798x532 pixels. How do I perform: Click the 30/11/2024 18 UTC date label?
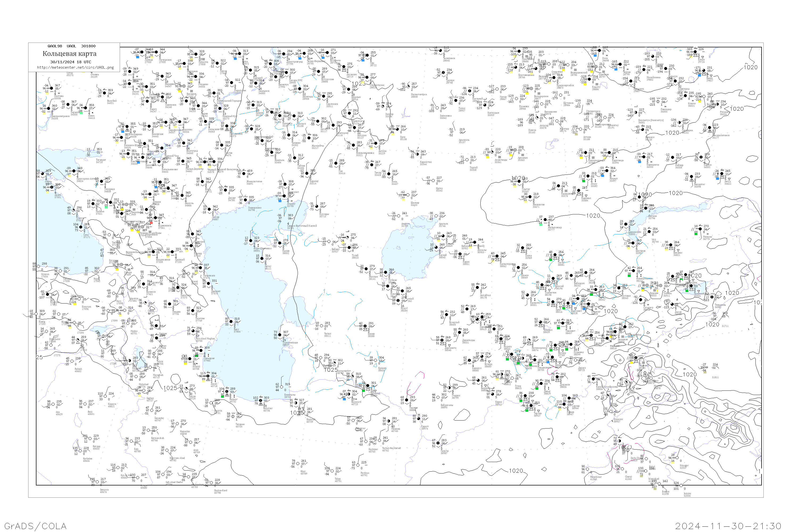(x=70, y=62)
